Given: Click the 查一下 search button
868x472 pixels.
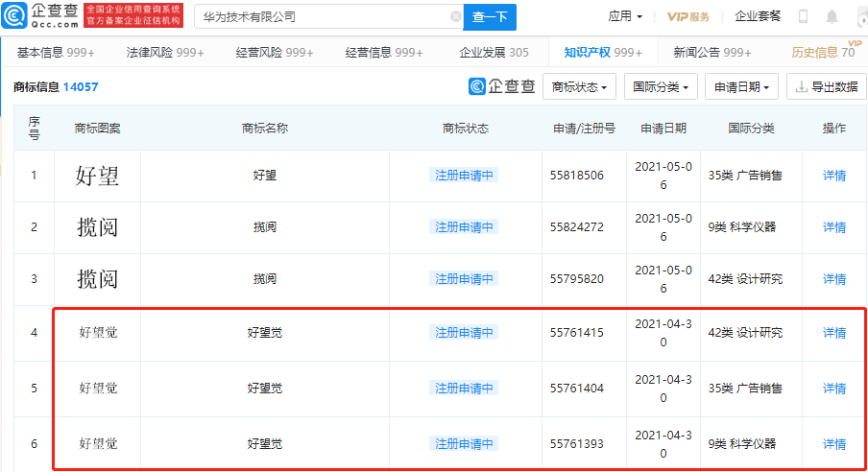Looking at the screenshot, I should 490,16.
